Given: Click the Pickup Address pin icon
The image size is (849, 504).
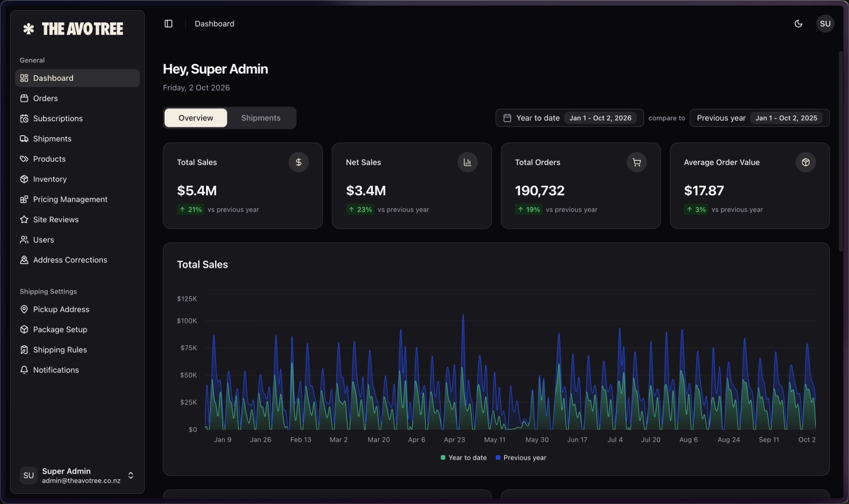Looking at the screenshot, I should tap(24, 309).
